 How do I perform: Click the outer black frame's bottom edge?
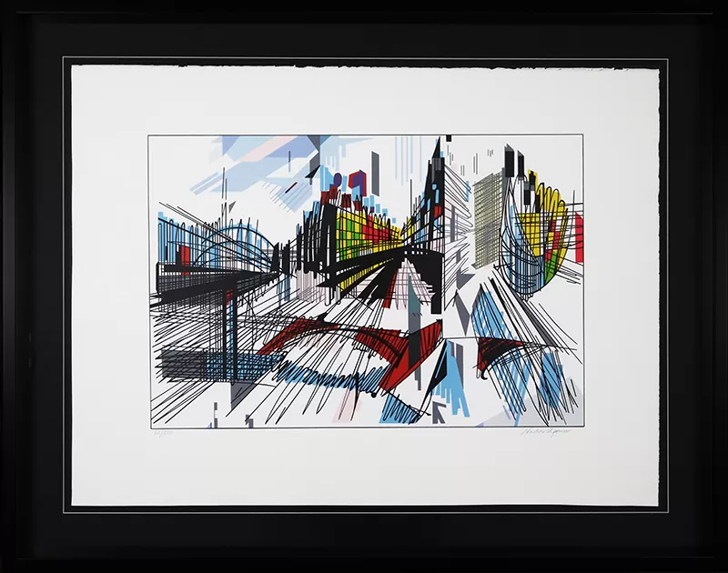pyautogui.click(x=364, y=563)
